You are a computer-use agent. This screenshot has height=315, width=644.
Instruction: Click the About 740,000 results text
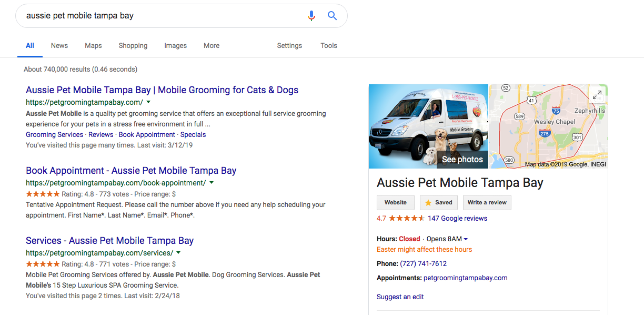coord(80,69)
